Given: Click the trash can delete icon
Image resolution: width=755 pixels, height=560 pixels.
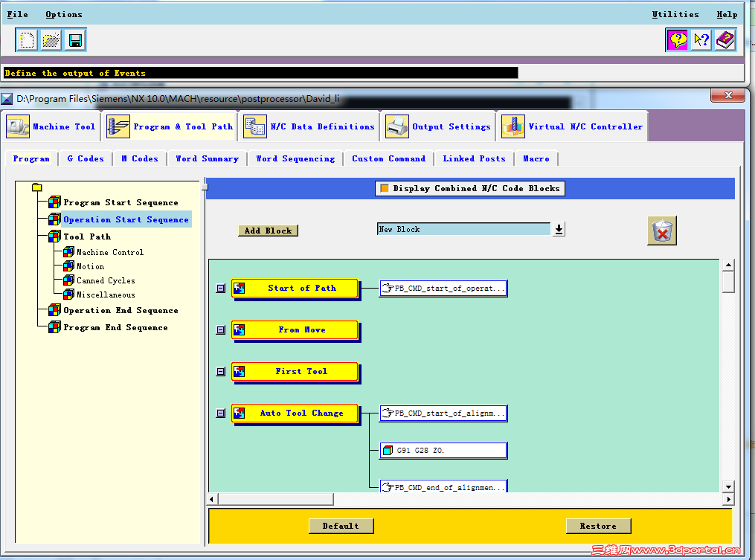Looking at the screenshot, I should 662,231.
